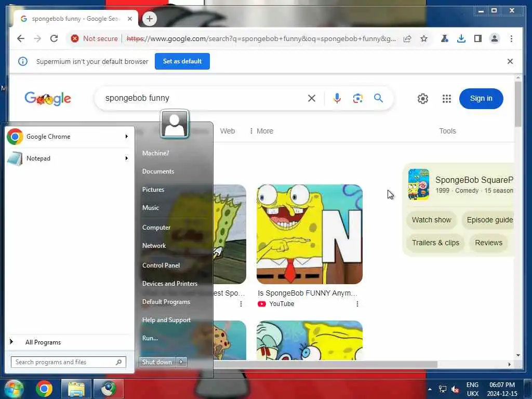Image resolution: width=532 pixels, height=399 pixels.
Task: Open the Machine7 user folder
Action: point(156,153)
